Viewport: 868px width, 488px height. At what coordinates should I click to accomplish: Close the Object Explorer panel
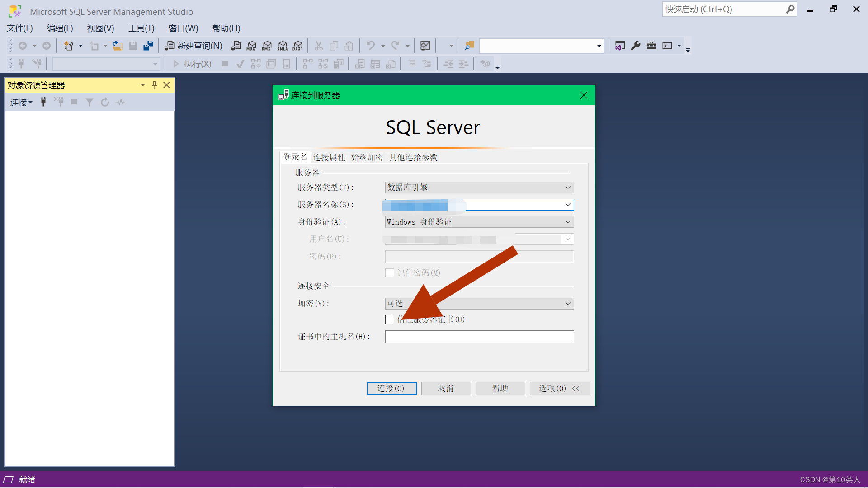click(166, 85)
